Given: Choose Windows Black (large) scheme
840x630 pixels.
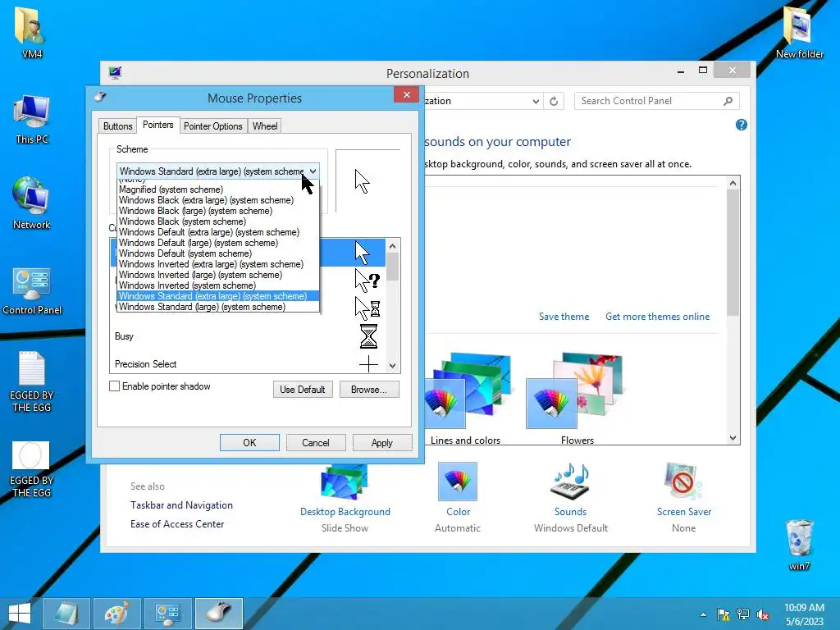Looking at the screenshot, I should 218,211.
